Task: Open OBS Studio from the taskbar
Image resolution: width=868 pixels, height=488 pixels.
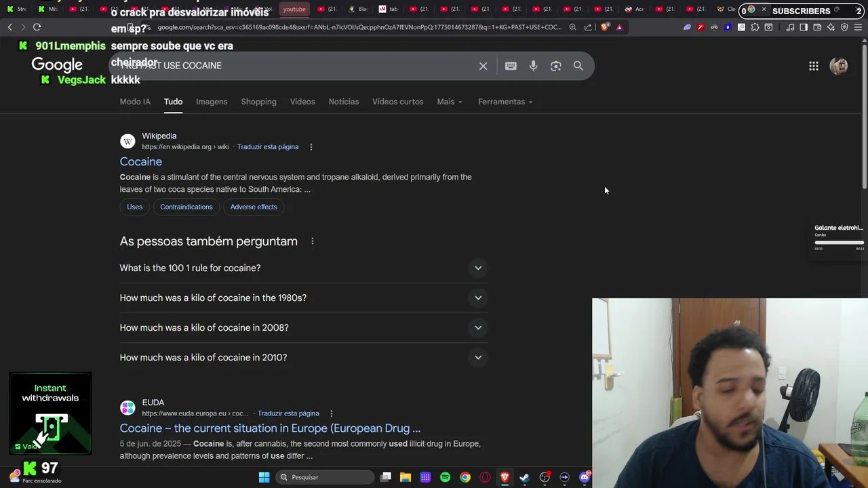Action: [545, 477]
